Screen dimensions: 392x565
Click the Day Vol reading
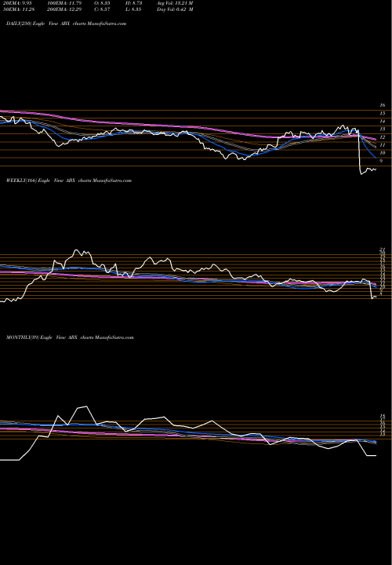[x=175, y=9]
